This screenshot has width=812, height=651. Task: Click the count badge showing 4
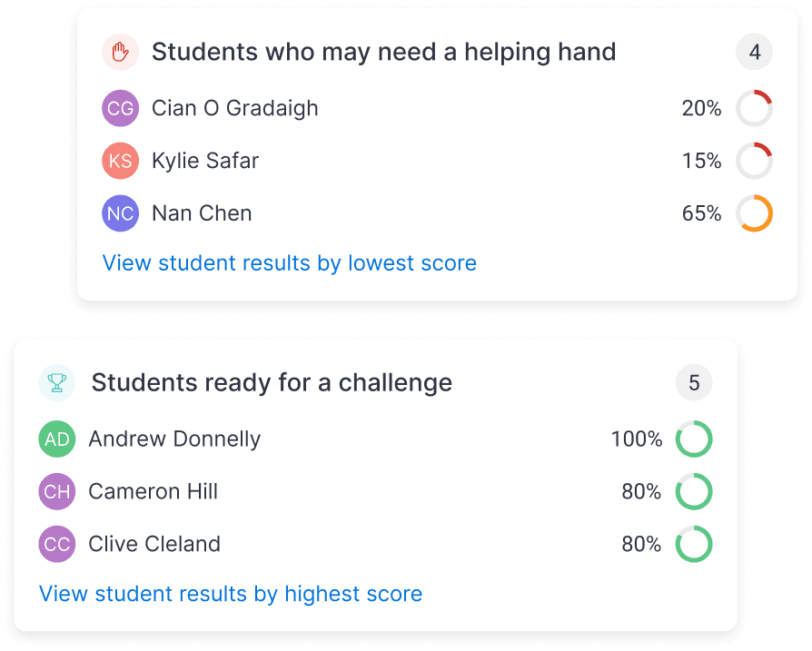(754, 52)
